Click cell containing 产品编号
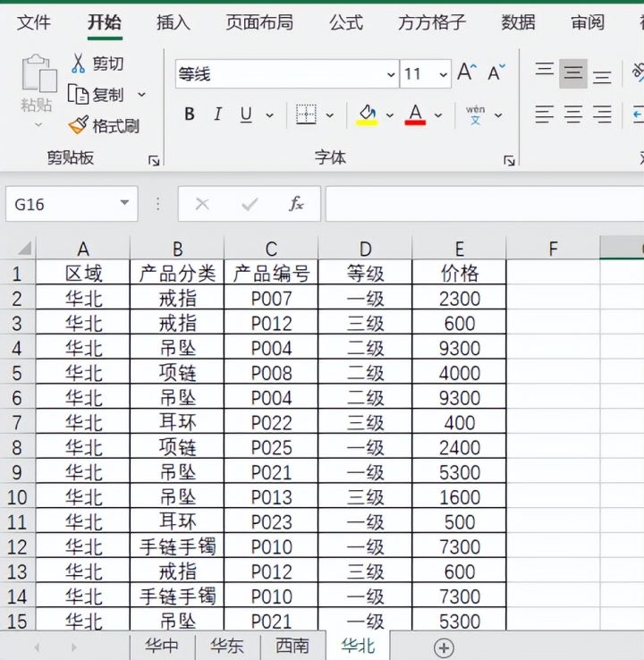The image size is (644, 660). click(272, 273)
